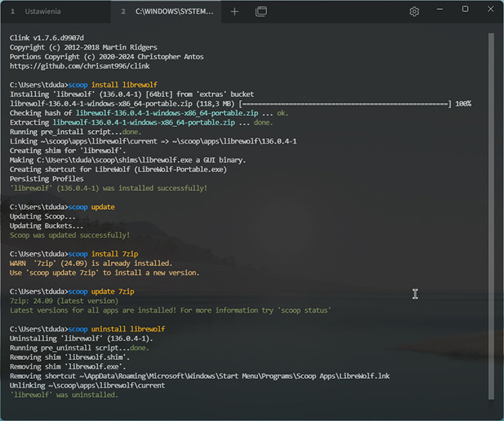504x421 pixels.
Task: Click 'Scoop was updated successfully!' message
Action: click(69, 235)
